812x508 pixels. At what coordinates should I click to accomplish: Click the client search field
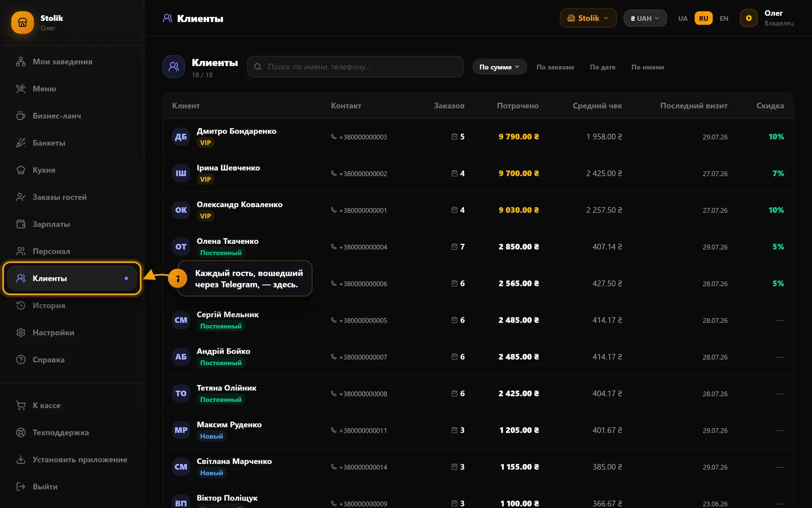coord(355,67)
